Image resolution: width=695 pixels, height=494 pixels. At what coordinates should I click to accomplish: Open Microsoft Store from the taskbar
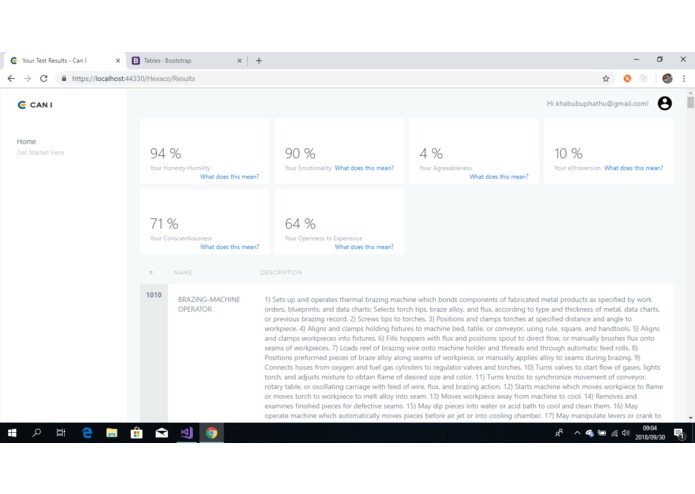point(137,433)
